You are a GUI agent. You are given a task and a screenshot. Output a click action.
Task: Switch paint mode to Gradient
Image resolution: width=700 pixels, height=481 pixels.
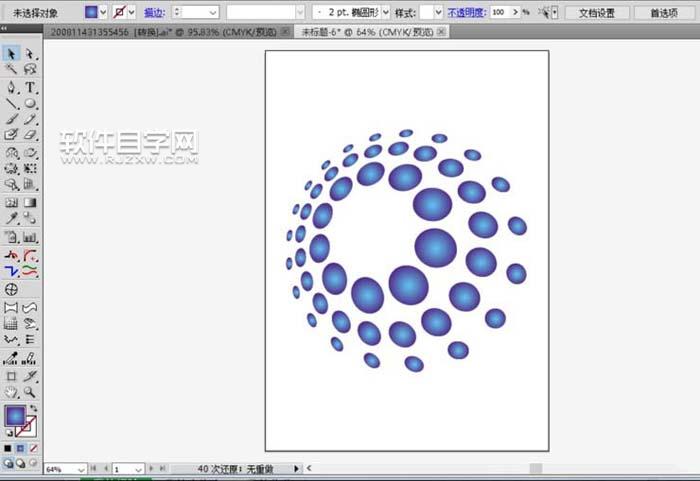[21, 447]
